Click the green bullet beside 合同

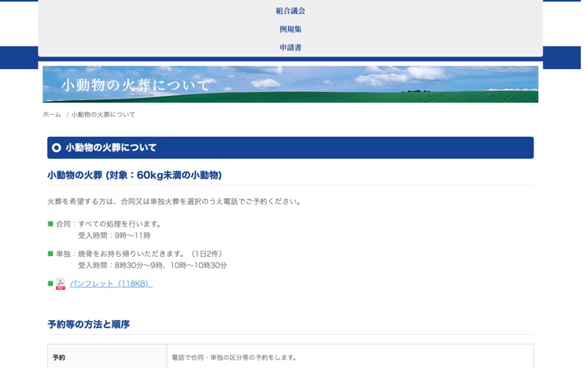pyautogui.click(x=50, y=224)
